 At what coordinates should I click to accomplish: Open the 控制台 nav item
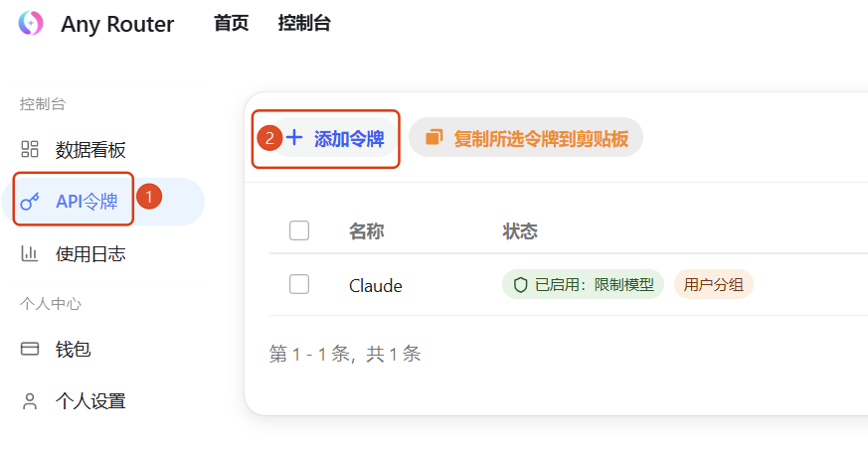pyautogui.click(x=304, y=23)
